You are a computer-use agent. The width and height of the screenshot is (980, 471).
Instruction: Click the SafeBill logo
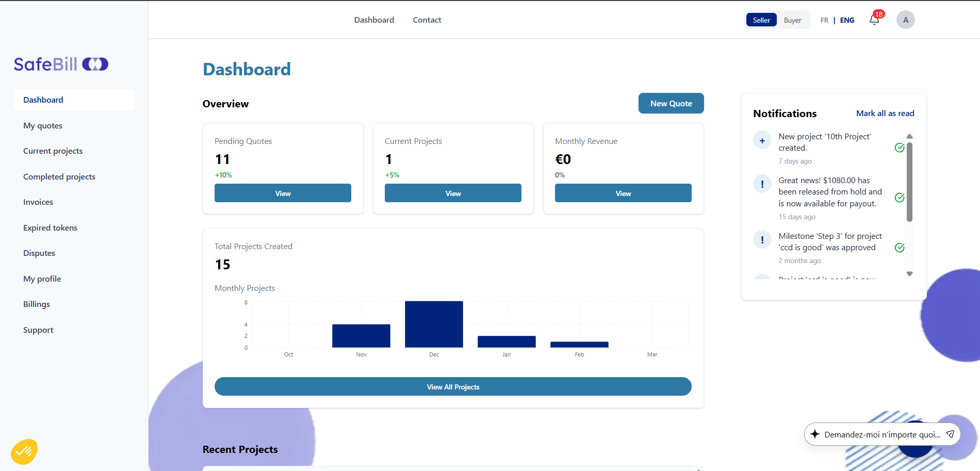pyautogui.click(x=61, y=64)
